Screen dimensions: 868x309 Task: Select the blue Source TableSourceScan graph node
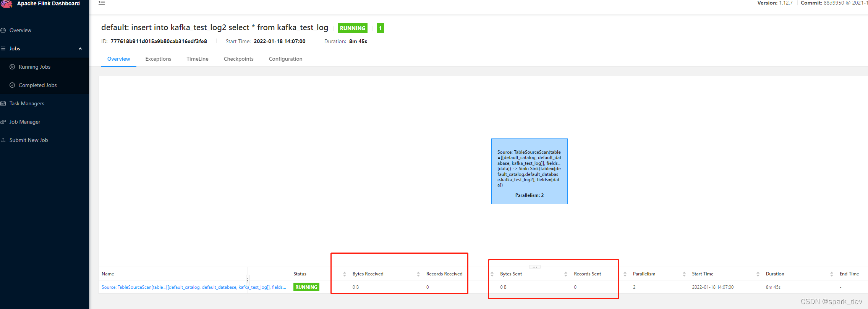coord(529,171)
